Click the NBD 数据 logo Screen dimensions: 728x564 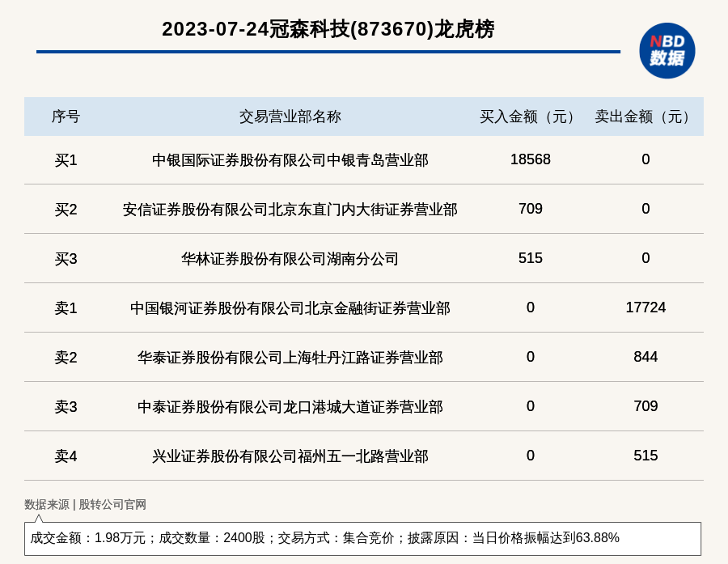667,50
